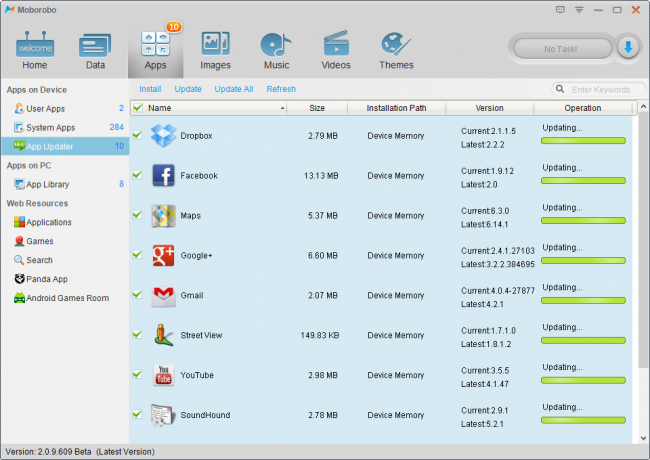Select System Apps in sidebar

[65, 127]
